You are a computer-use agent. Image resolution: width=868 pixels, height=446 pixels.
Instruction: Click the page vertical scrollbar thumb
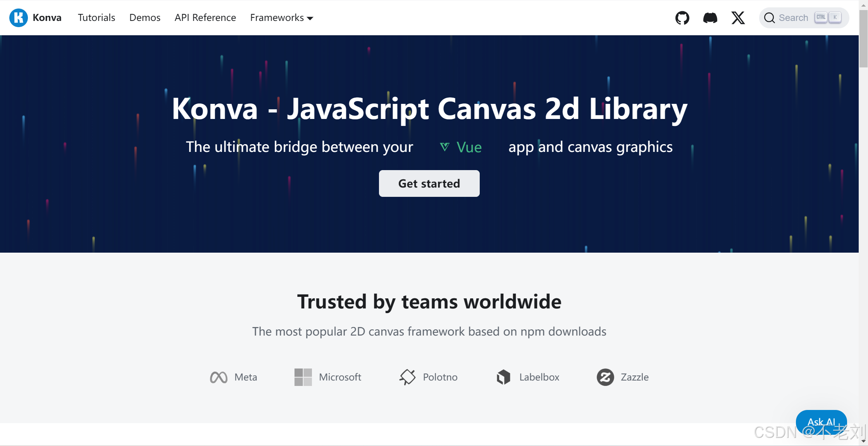(863, 39)
